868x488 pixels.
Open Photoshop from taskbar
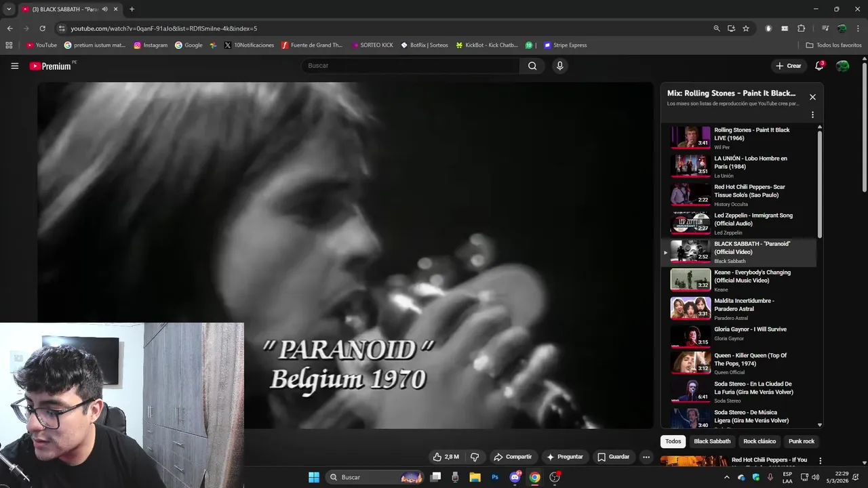[495, 477]
